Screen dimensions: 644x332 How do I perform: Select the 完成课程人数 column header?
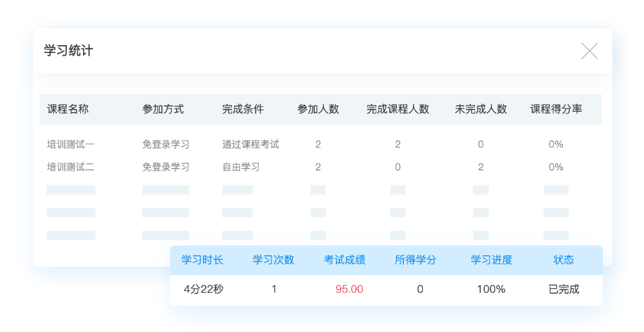point(398,110)
